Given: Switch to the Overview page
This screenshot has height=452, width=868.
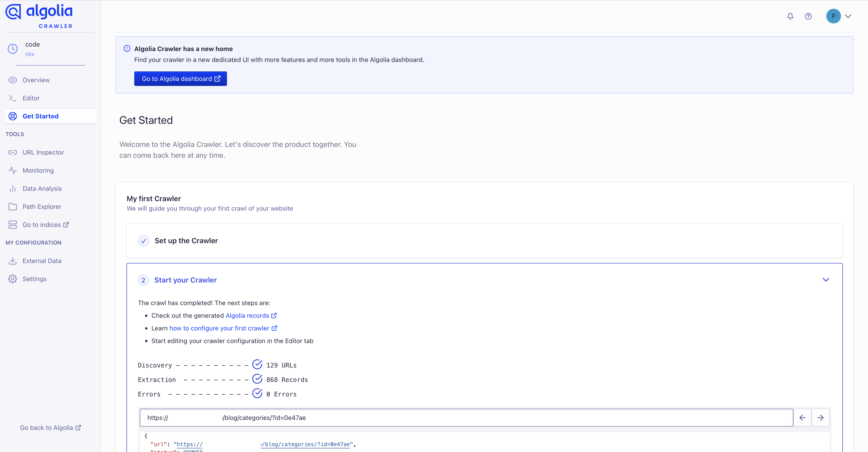Looking at the screenshot, I should 36,80.
